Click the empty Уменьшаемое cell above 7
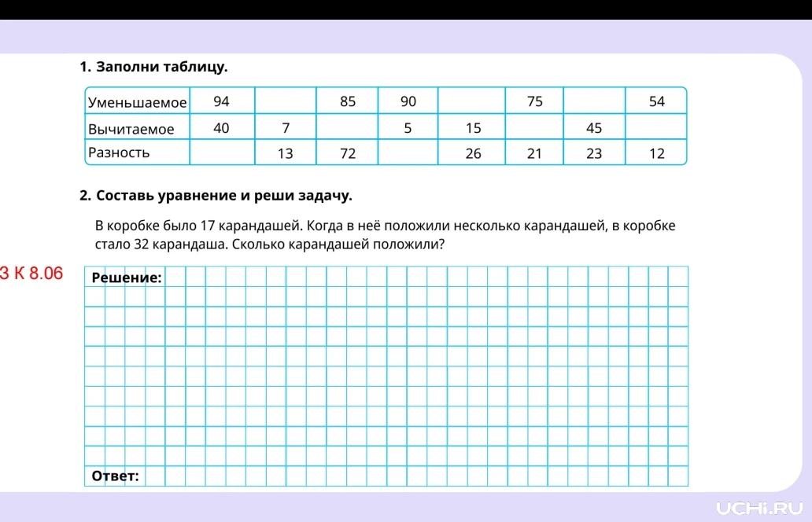Screen dimensions: 812x522 click(286, 101)
